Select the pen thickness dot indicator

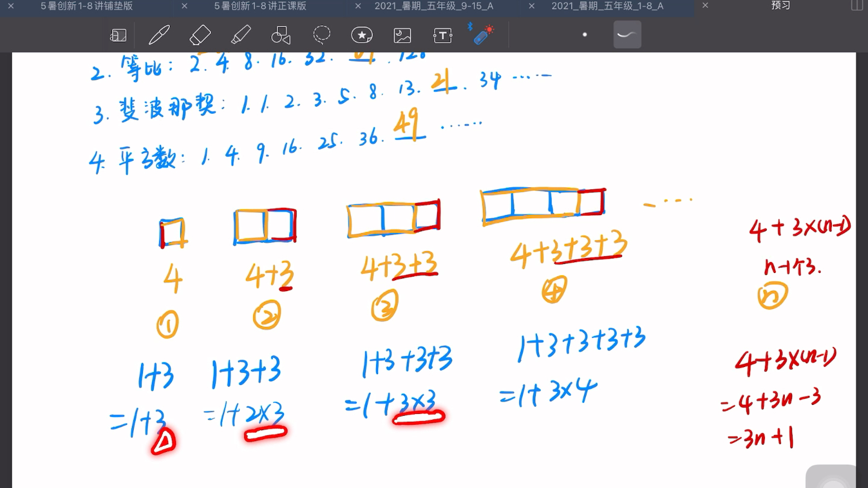pyautogui.click(x=584, y=35)
